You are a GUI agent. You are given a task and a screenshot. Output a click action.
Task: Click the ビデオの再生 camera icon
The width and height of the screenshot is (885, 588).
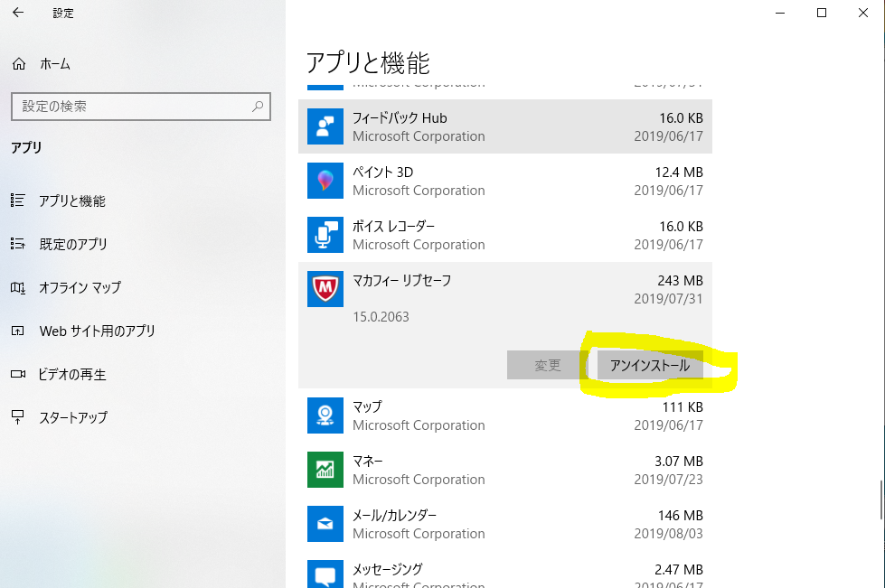point(18,374)
